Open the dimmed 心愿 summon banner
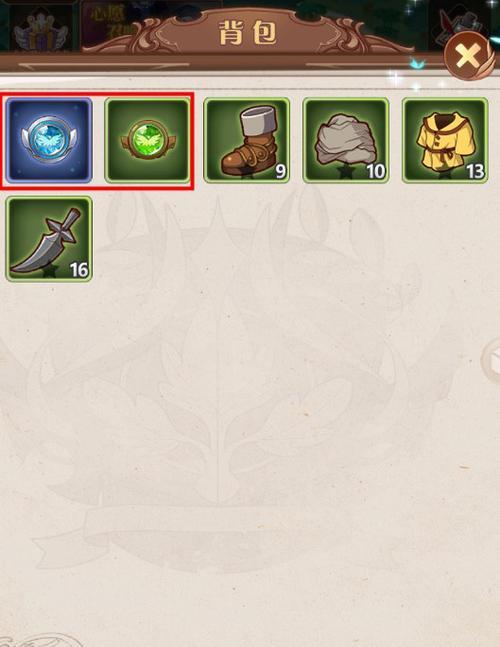The height and width of the screenshot is (647, 500). tap(111, 26)
